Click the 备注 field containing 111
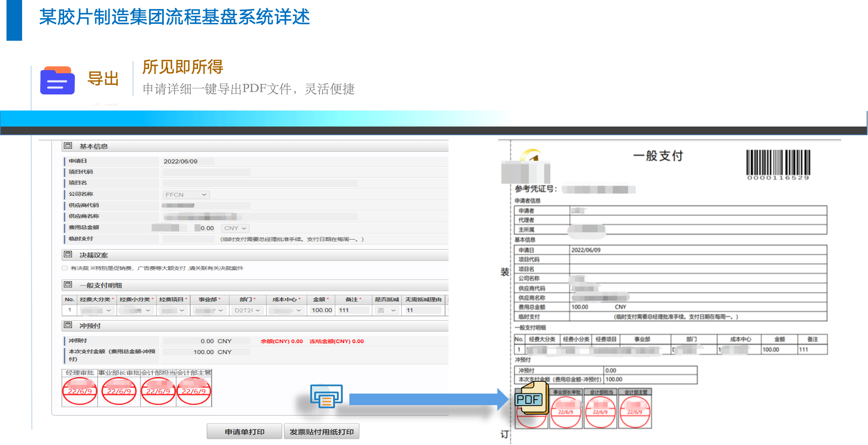 [353, 311]
